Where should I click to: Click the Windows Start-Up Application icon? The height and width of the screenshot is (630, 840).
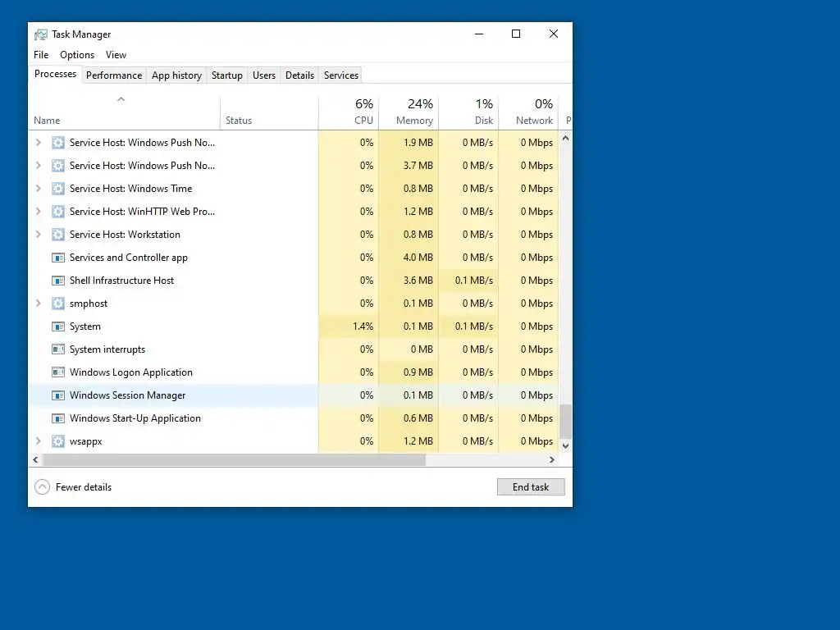[58, 418]
